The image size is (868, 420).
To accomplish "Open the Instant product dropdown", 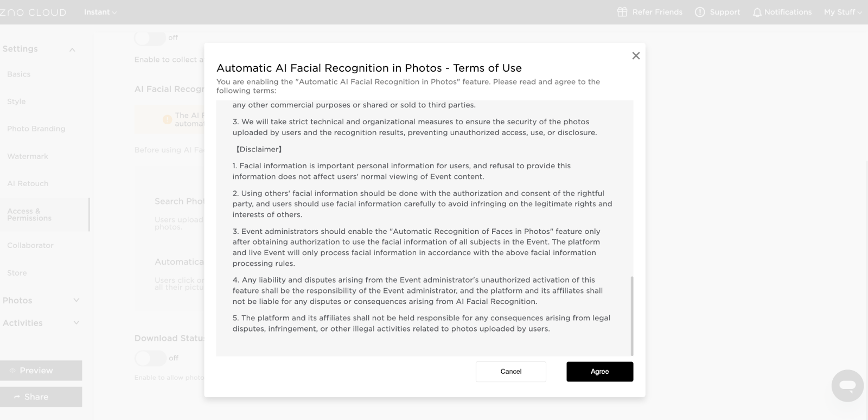I will (x=100, y=12).
